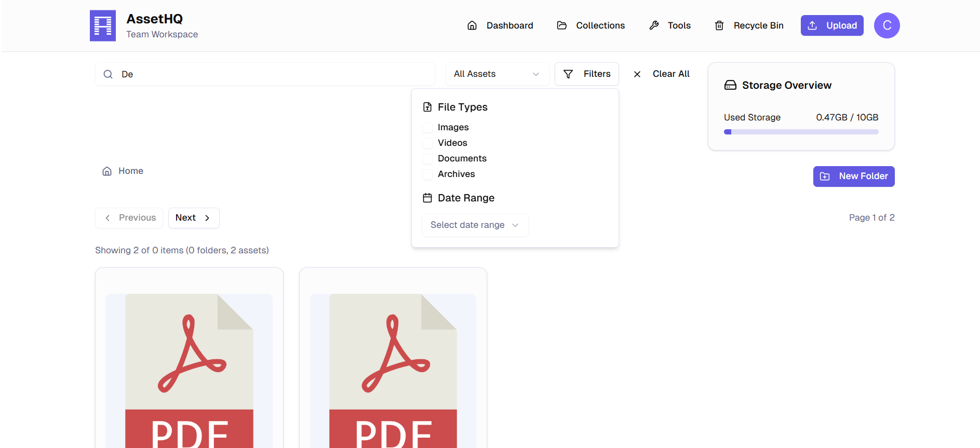Click the Team Workspace subtitle
This screenshot has width=980, height=448.
click(162, 34)
